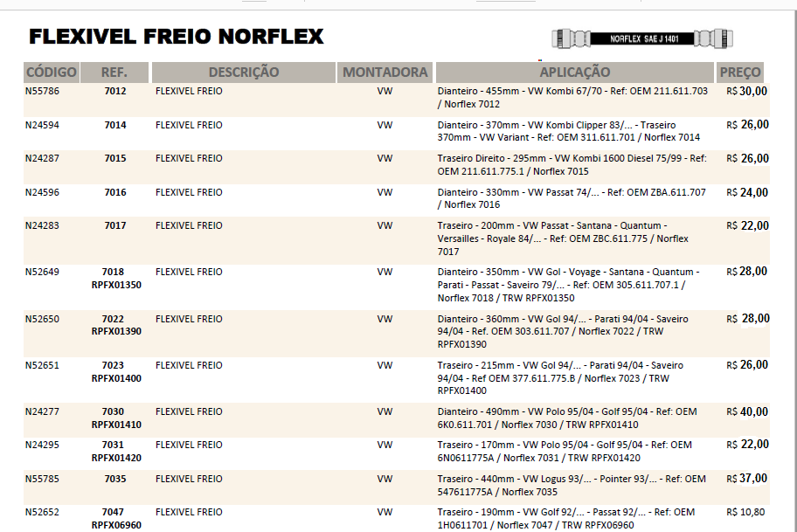Select the CÓDIGO column header
Screen dimensions: 797x532
(51, 73)
